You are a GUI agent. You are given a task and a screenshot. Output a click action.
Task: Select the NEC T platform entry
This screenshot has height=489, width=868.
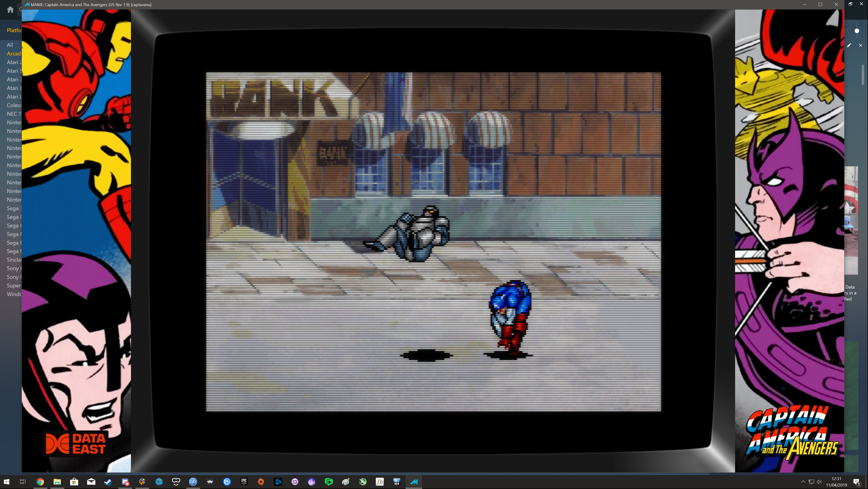(x=14, y=114)
